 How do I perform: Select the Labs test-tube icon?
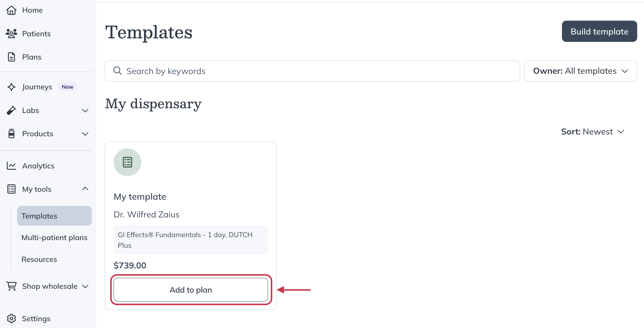tap(12, 110)
